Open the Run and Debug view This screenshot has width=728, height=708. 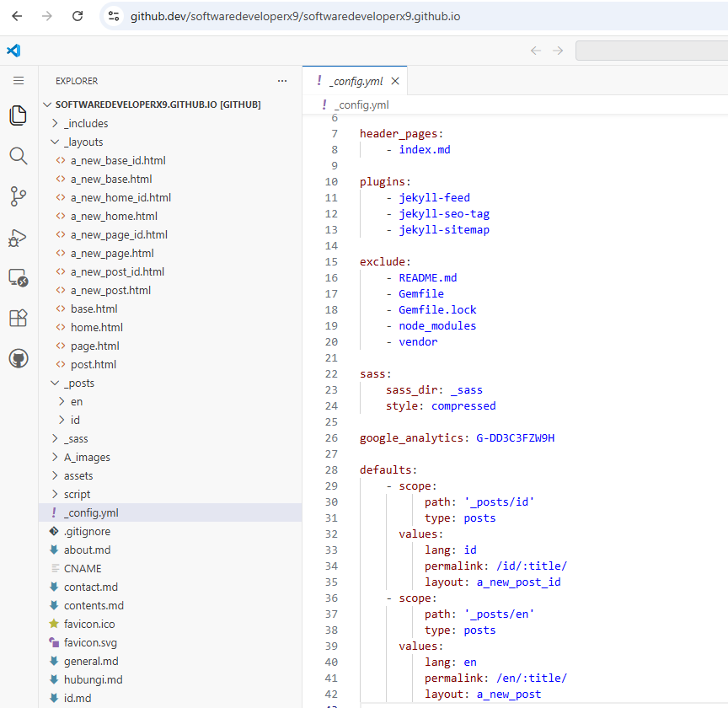[x=18, y=239]
